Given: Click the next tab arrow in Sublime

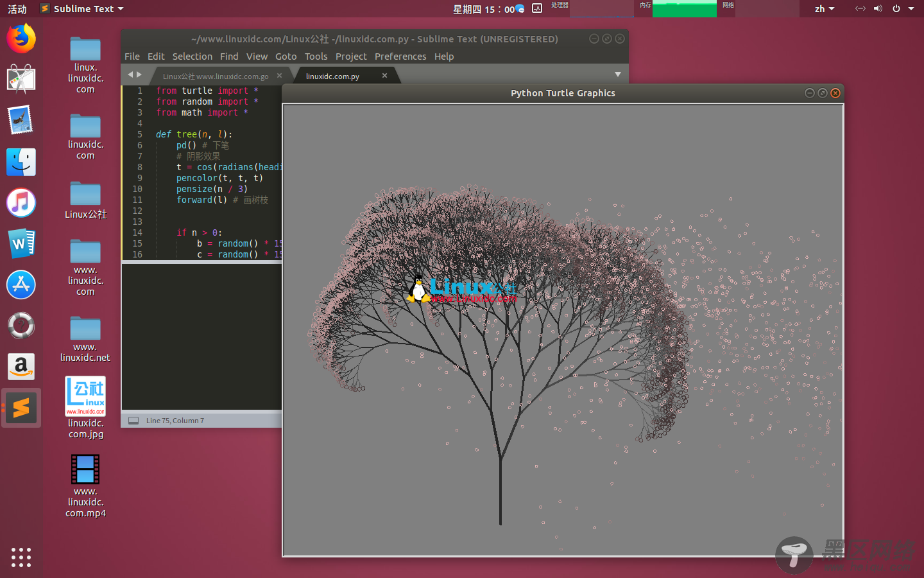Looking at the screenshot, I should (x=139, y=74).
